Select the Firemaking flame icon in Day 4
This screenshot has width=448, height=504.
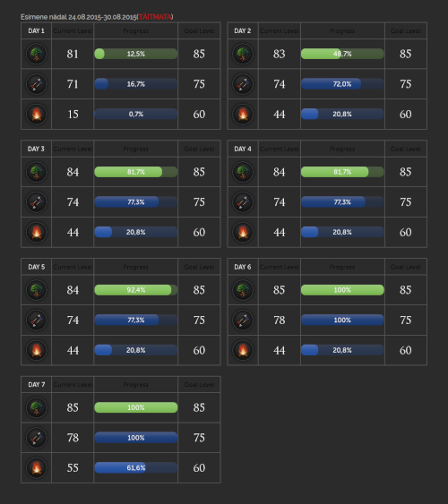click(243, 232)
